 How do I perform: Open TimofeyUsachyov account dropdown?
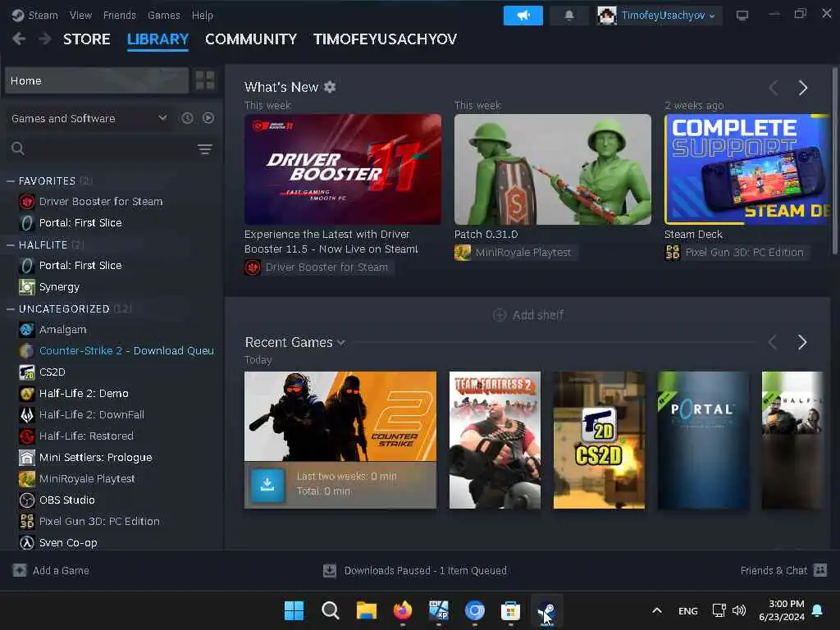[x=668, y=16]
